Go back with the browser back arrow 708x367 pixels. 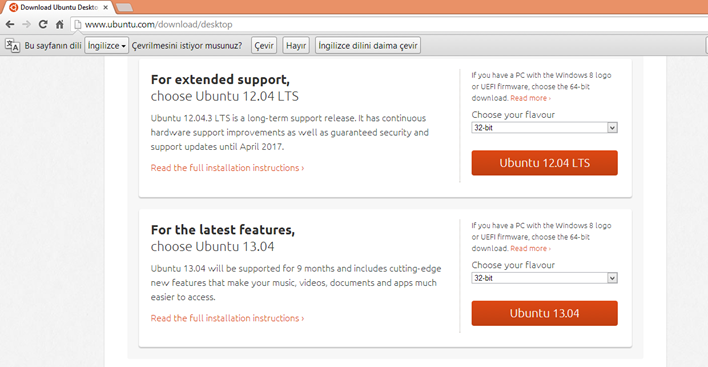tap(10, 24)
